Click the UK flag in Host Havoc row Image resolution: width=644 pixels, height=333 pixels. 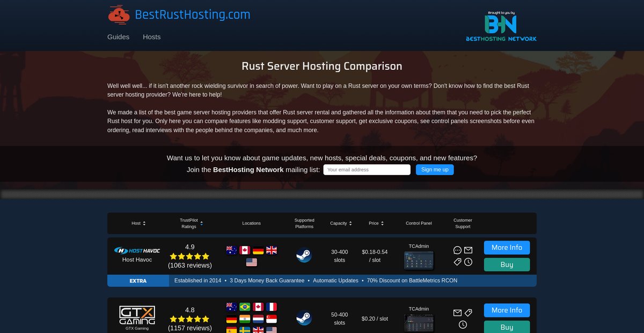[x=272, y=250]
